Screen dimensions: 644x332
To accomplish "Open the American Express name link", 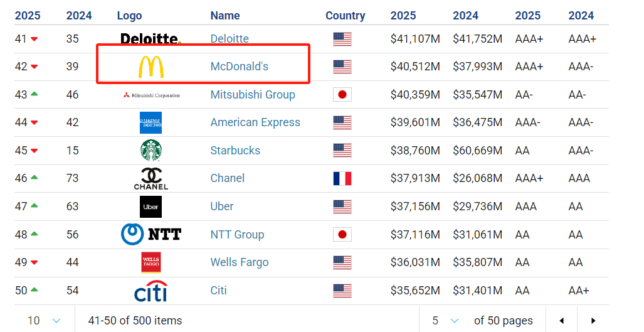I will point(255,122).
